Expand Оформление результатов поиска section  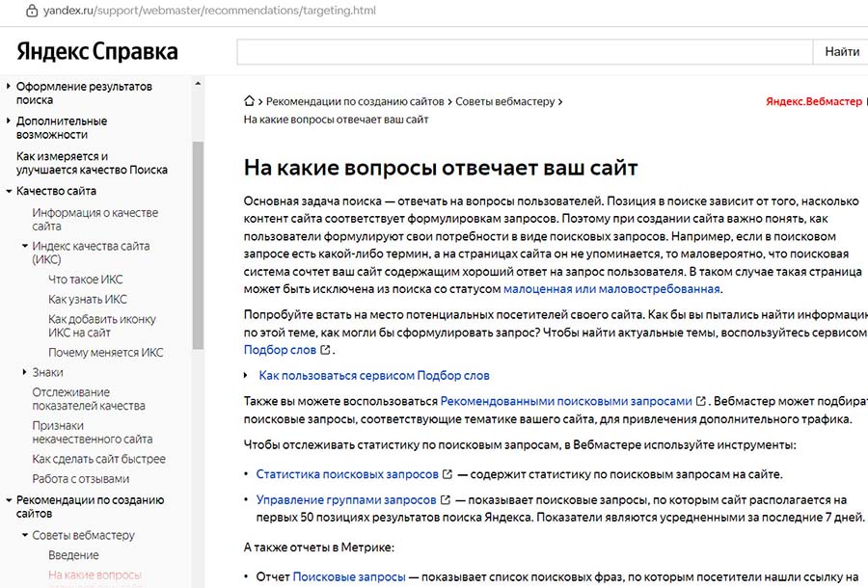[x=8, y=86]
